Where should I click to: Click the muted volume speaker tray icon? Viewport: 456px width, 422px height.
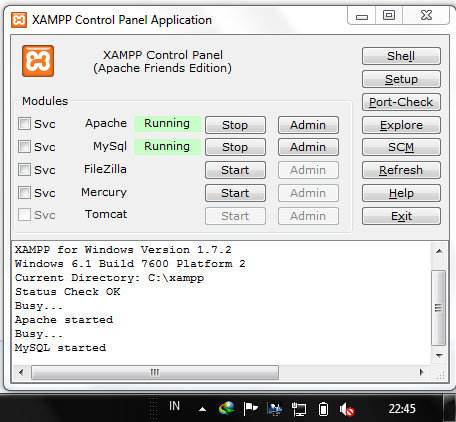(347, 409)
